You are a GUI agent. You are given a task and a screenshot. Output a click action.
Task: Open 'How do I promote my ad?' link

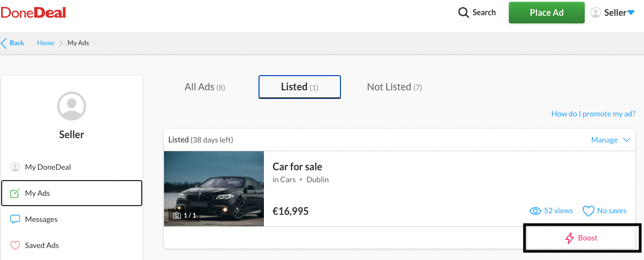[x=593, y=114]
